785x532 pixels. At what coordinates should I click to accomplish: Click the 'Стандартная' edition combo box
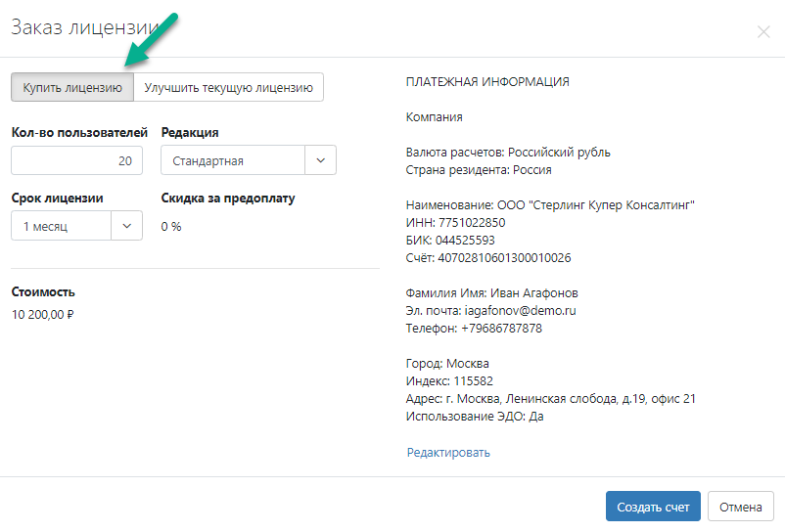click(249, 160)
